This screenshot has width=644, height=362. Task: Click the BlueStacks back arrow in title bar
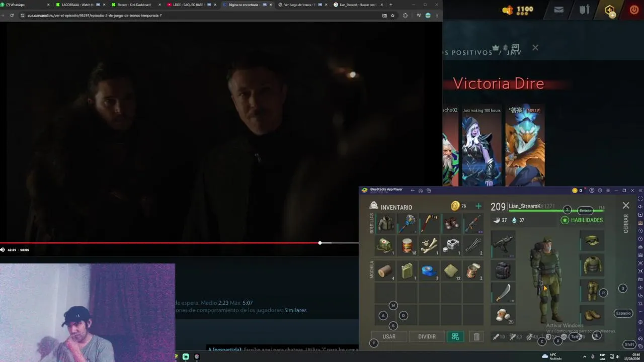tap(413, 191)
